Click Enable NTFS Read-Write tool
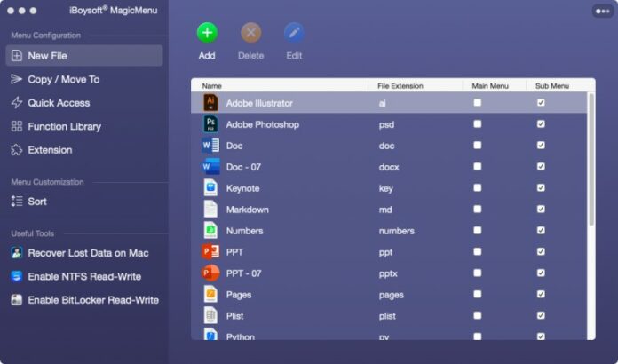 coord(84,276)
